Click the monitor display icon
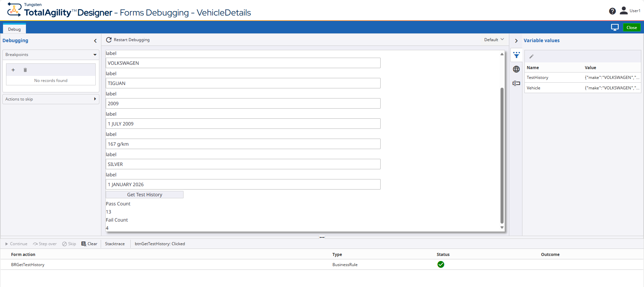Screen dimensions: 644x287 (615, 28)
